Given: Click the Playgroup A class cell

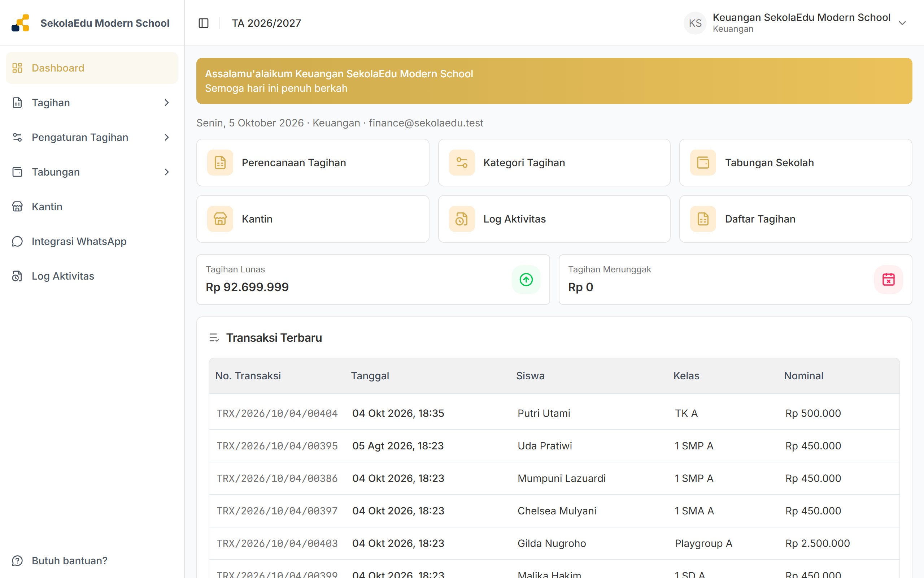Looking at the screenshot, I should pos(704,543).
